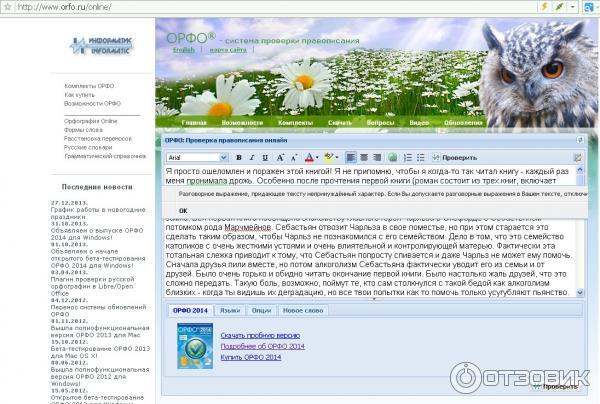Open Возможности ОРФО in left sidebar
The width and height of the screenshot is (600, 404).
[x=92, y=103]
